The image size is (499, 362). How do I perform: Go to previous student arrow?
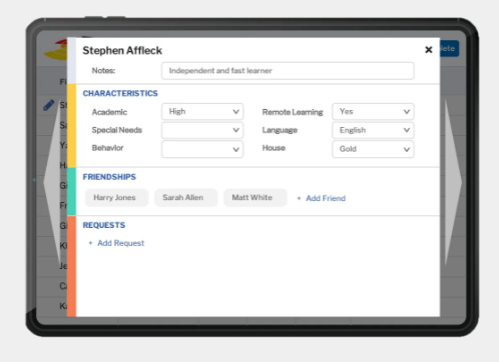pyautogui.click(x=53, y=182)
